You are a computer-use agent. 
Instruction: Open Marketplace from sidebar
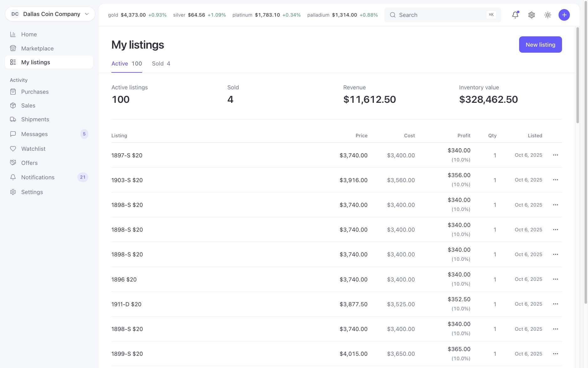coord(49,48)
